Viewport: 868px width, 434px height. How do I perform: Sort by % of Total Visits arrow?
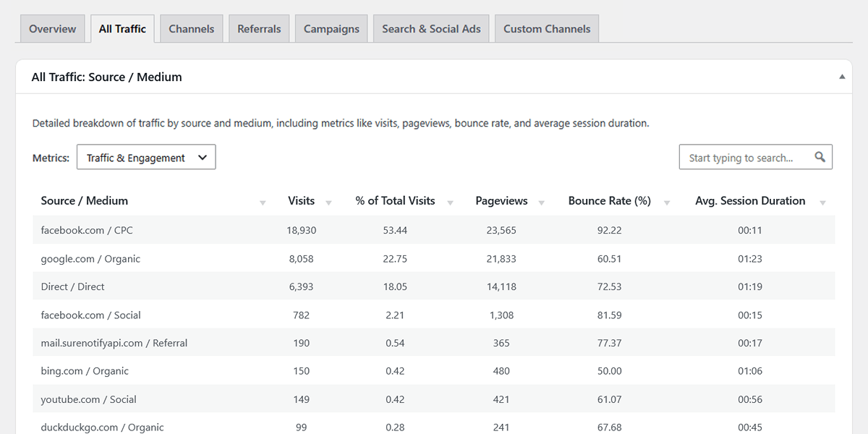[450, 203]
